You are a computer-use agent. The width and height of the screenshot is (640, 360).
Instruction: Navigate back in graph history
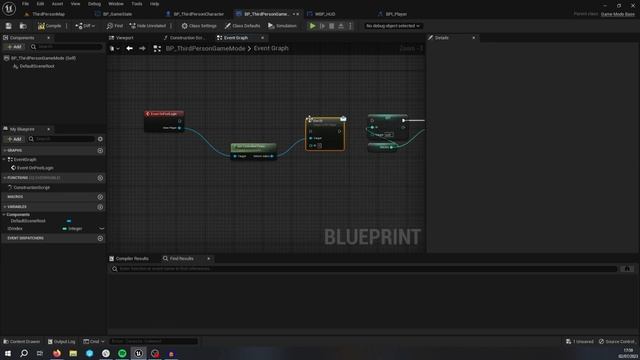click(129, 49)
